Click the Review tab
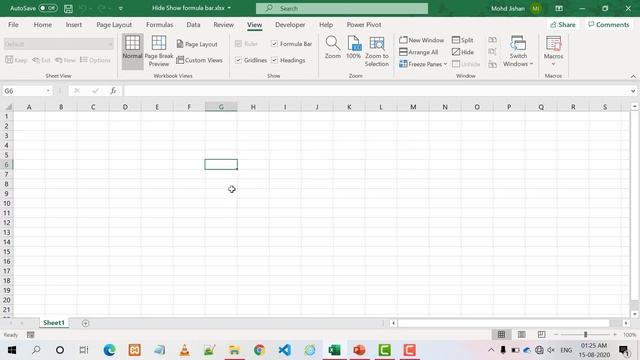640x360 pixels. click(223, 24)
